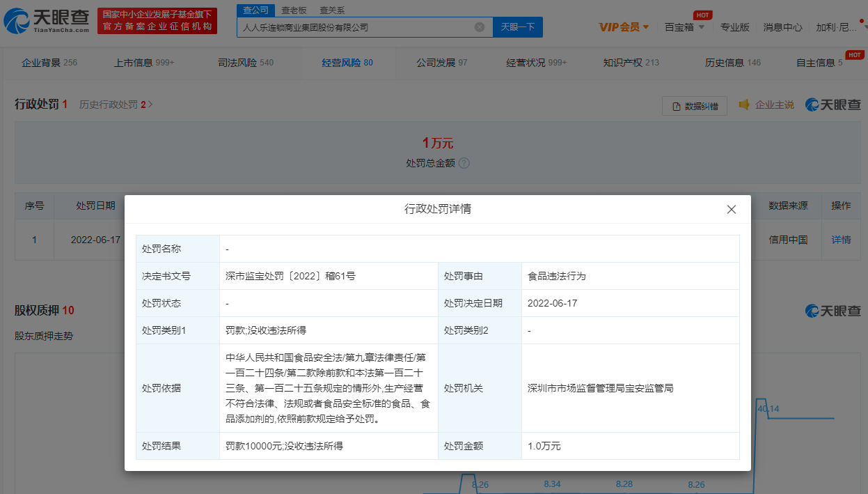Close the 行政处罚详情 dialog
The height and width of the screenshot is (494, 868).
(x=731, y=209)
